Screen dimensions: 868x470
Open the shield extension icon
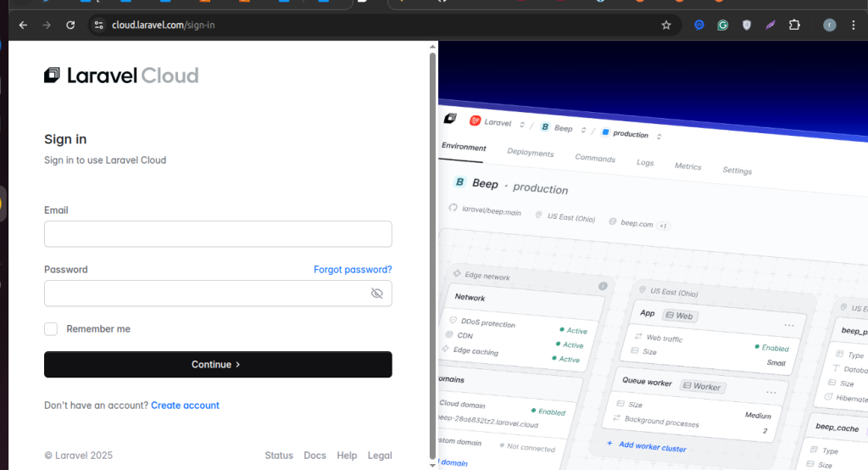pyautogui.click(x=746, y=25)
